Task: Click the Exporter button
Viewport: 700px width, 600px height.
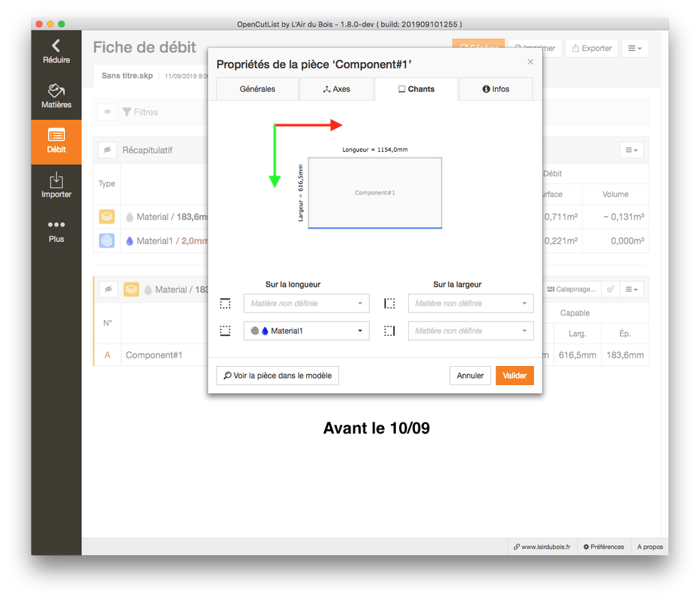Action: (x=592, y=49)
